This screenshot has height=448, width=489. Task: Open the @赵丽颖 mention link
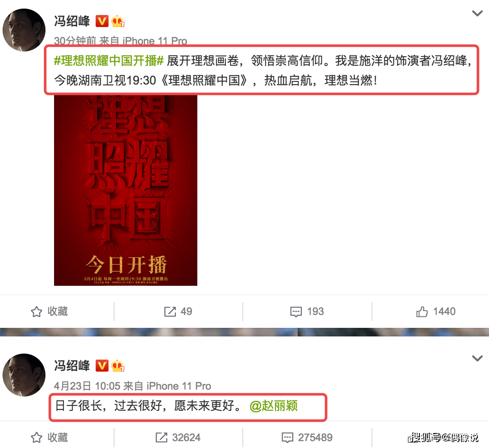tap(274, 406)
